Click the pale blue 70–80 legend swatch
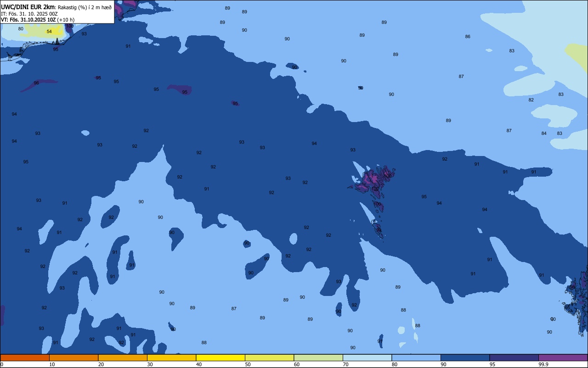This screenshot has width=588, height=368. tap(367, 357)
